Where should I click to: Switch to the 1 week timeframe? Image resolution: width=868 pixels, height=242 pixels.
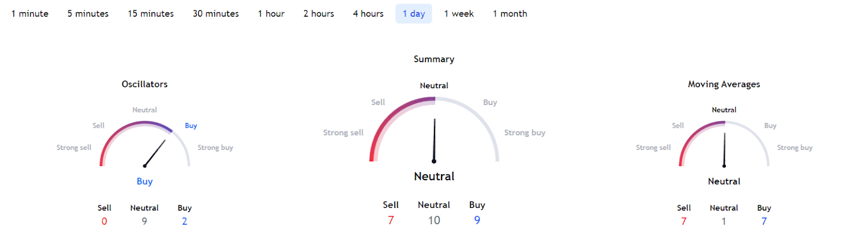tap(459, 14)
